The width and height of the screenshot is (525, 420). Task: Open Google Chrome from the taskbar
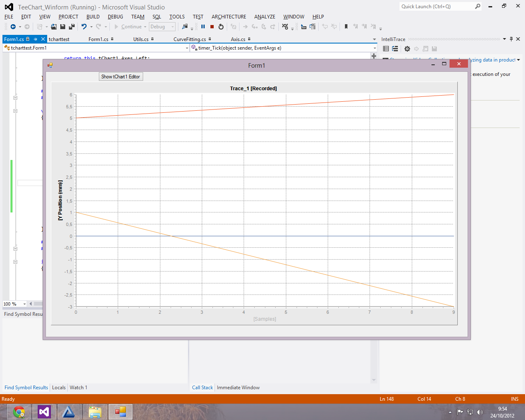18,412
